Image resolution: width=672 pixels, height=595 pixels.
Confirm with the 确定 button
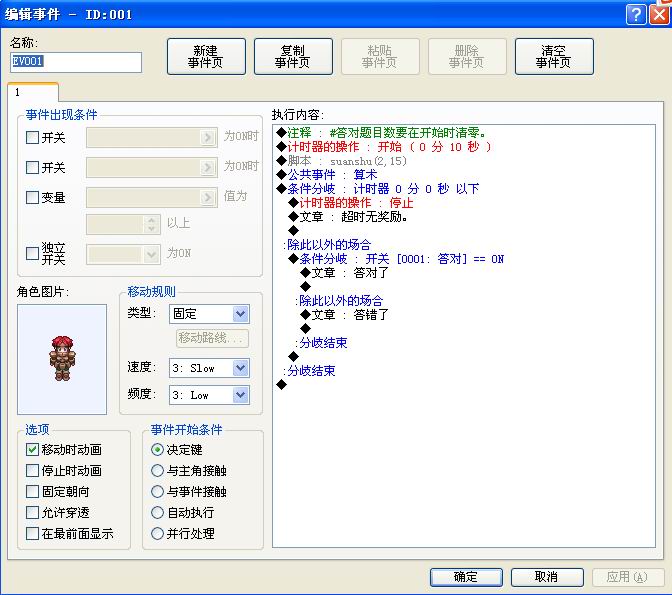(x=466, y=577)
